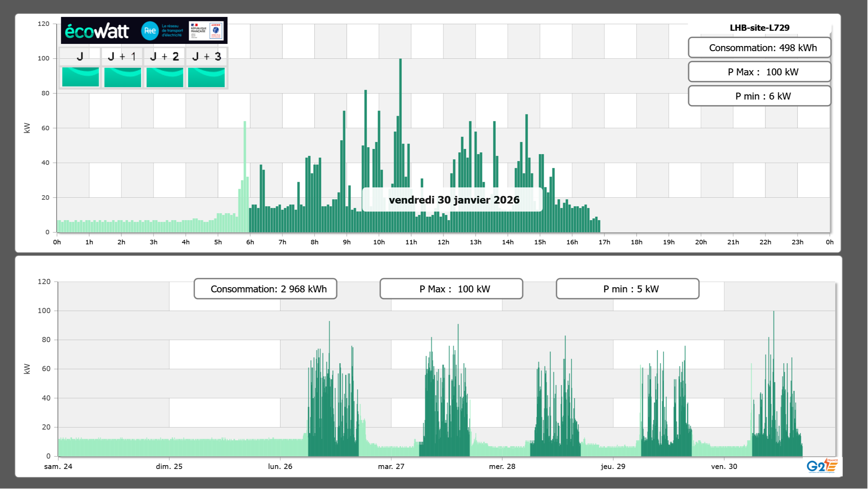Click the P Max : 100 kW daily box

click(x=759, y=72)
